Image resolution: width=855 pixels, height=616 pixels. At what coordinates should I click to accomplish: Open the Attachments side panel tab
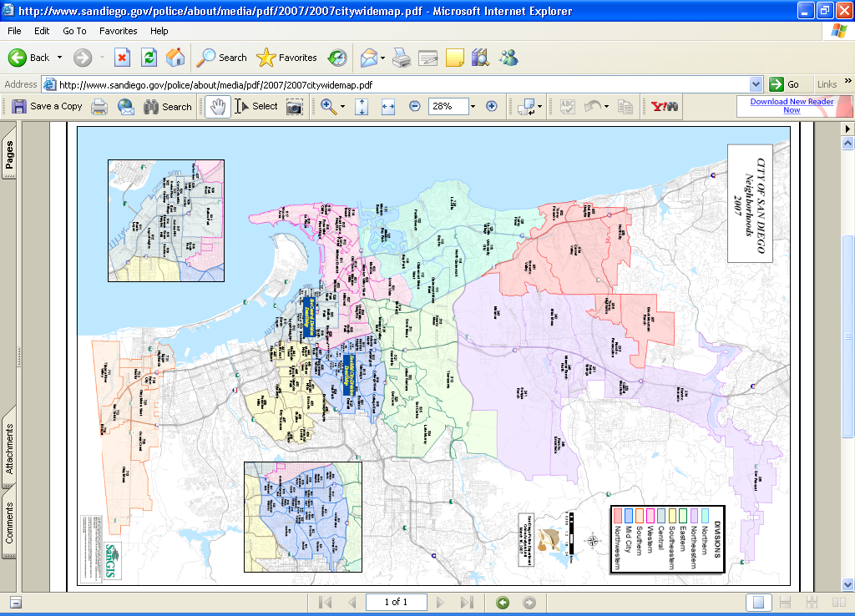[9, 448]
